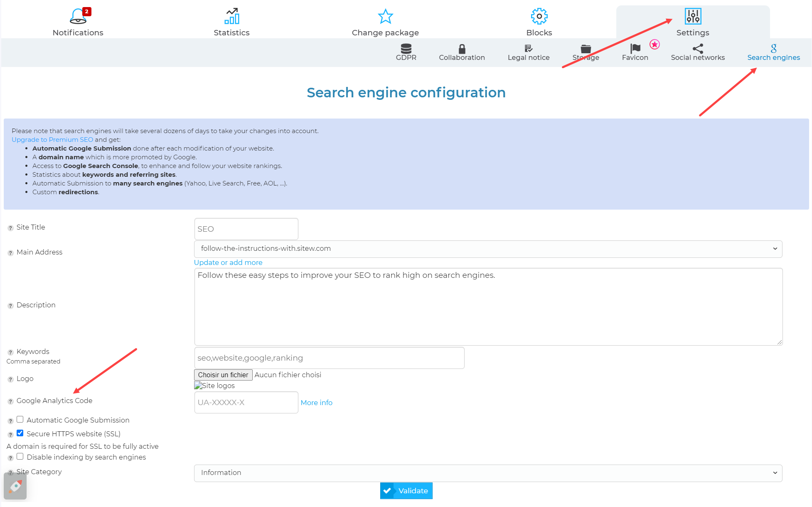Open Social networks configuration

[698, 52]
